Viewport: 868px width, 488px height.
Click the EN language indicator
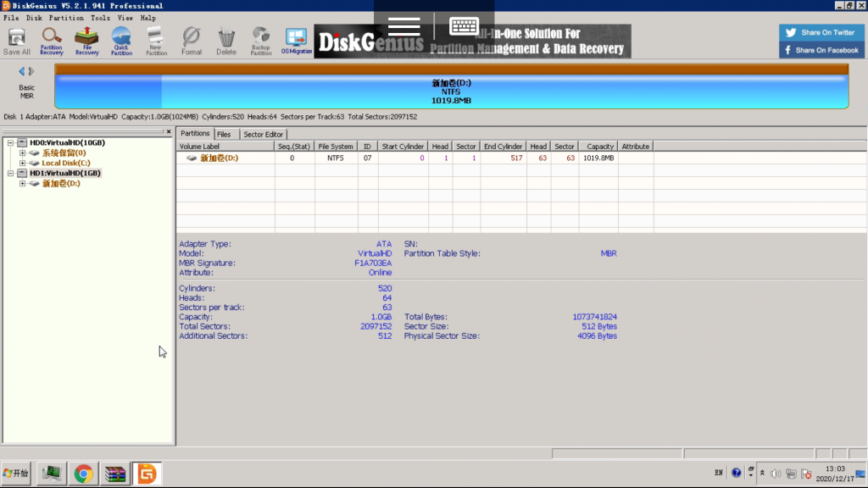pos(719,473)
